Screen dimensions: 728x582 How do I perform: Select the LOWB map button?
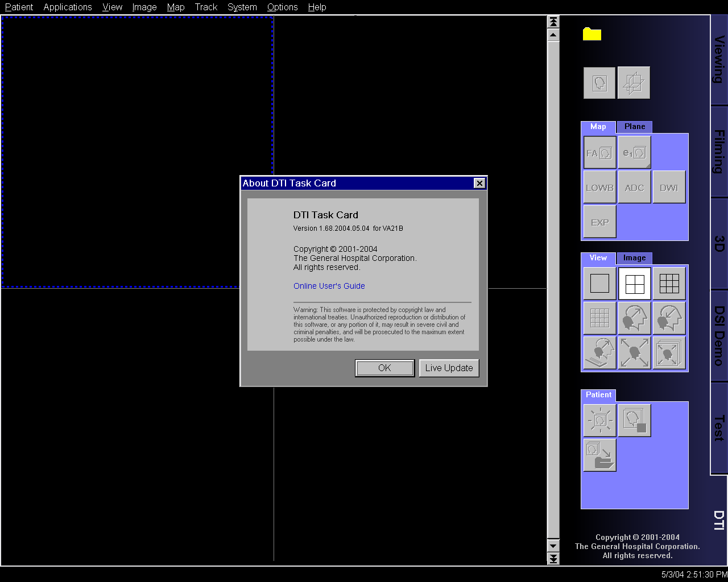[599, 187]
